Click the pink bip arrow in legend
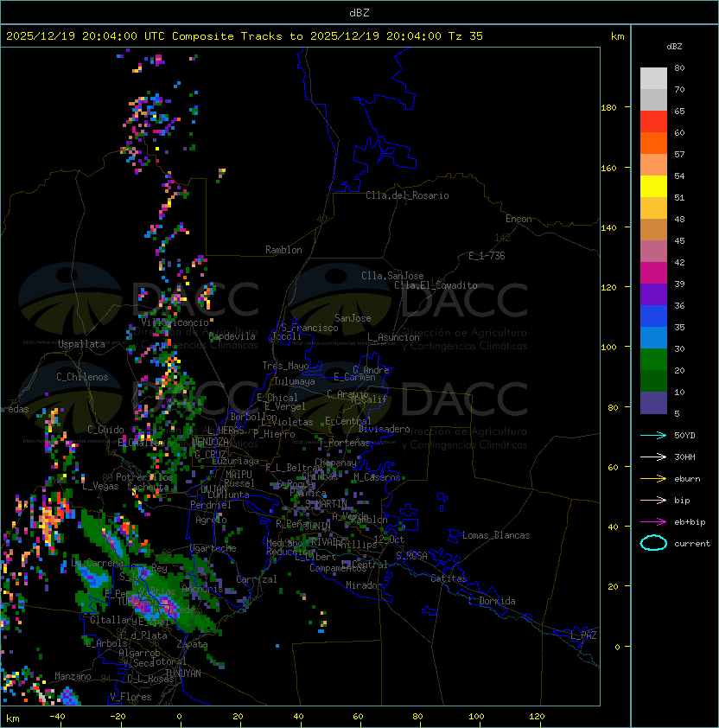The width and height of the screenshot is (719, 728). [653, 500]
